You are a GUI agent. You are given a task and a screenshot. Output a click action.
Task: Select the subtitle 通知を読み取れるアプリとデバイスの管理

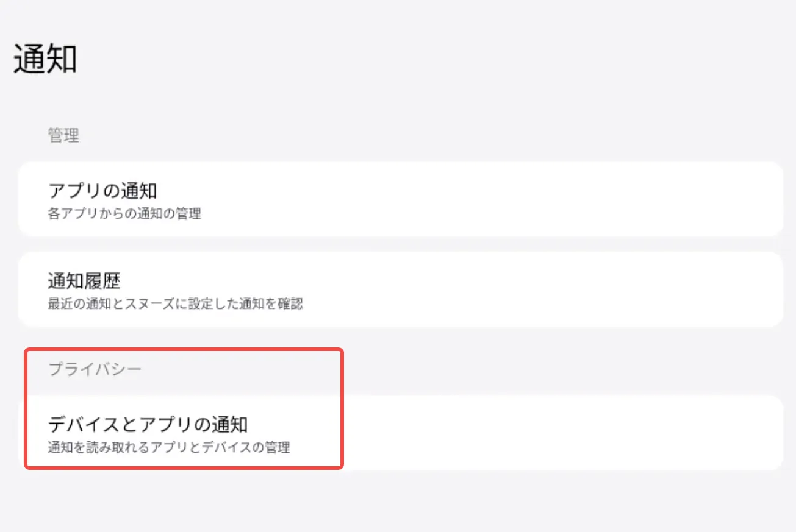pyautogui.click(x=169, y=448)
